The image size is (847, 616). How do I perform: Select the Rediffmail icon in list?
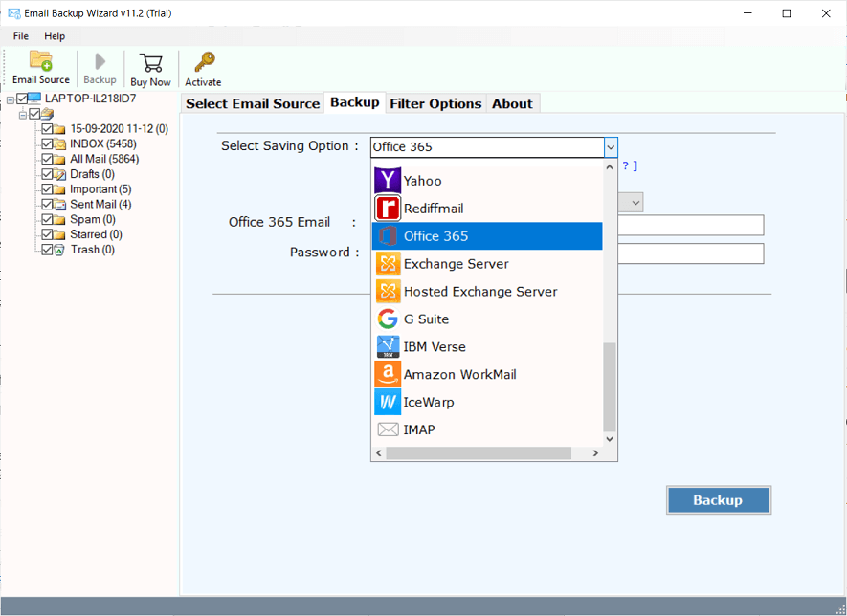tap(388, 208)
